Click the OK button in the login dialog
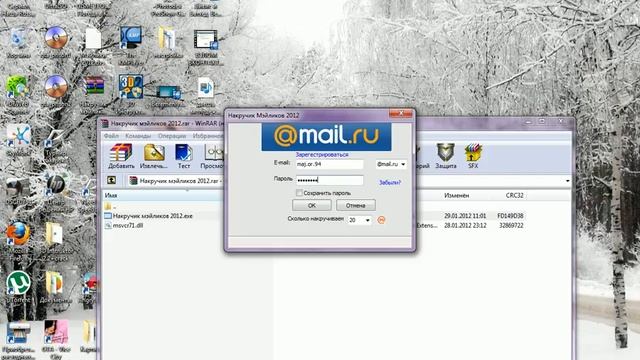640x360 pixels. point(312,205)
